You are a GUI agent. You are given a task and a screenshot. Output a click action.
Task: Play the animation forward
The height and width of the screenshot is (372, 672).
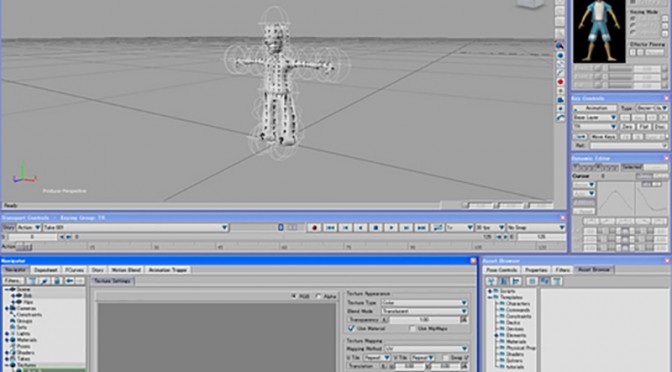(391, 228)
